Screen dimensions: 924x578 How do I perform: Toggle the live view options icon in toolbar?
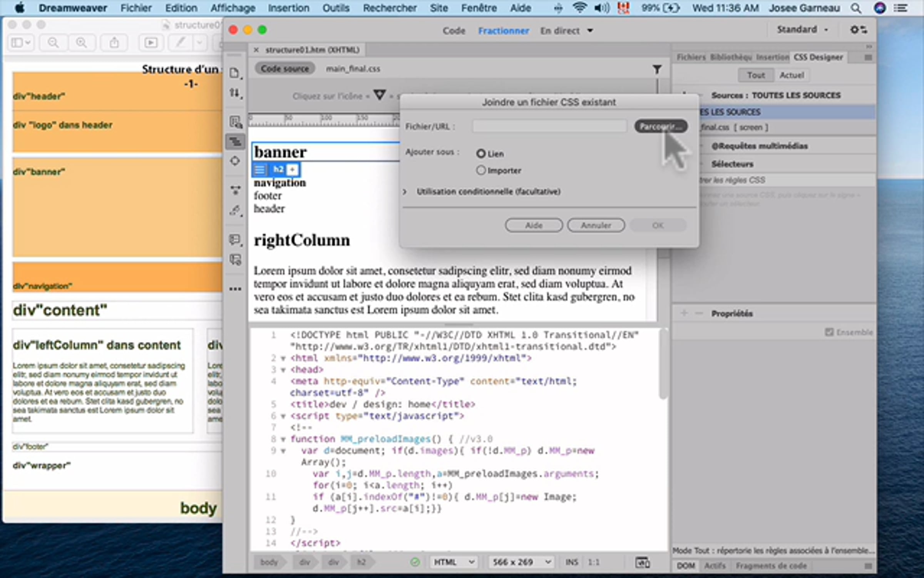tap(235, 122)
